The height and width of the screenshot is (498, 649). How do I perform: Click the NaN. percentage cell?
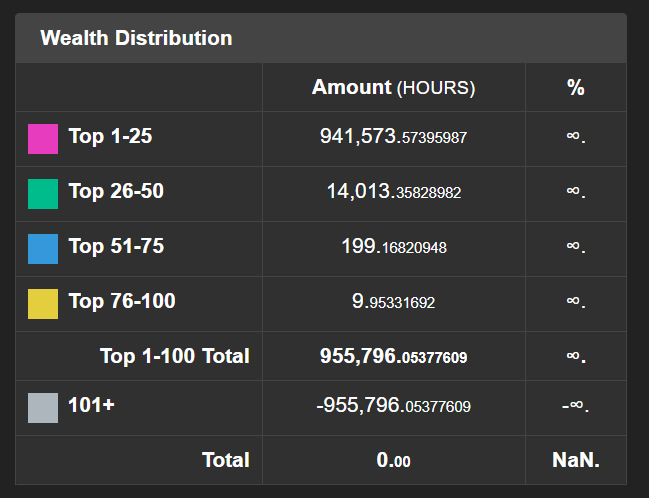coord(576,460)
